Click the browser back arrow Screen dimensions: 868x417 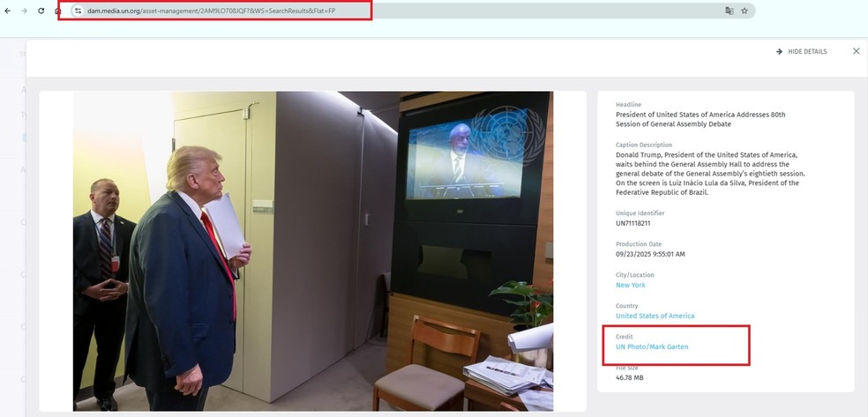click(7, 11)
